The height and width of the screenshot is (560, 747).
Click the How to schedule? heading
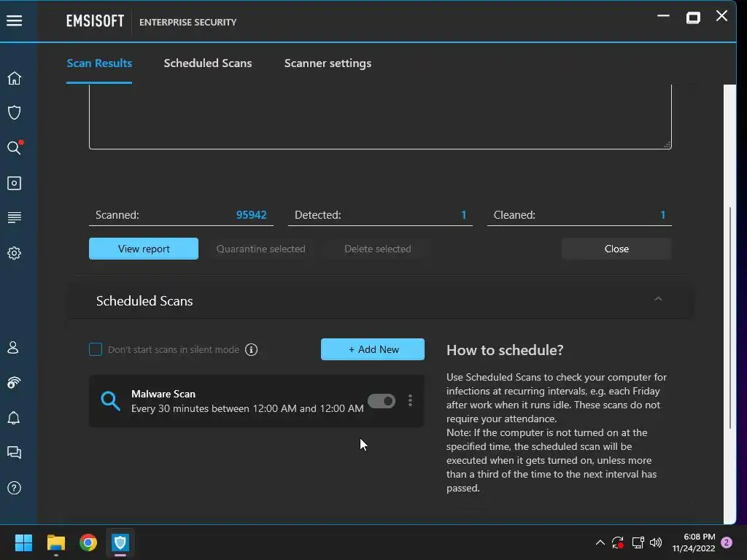505,350
